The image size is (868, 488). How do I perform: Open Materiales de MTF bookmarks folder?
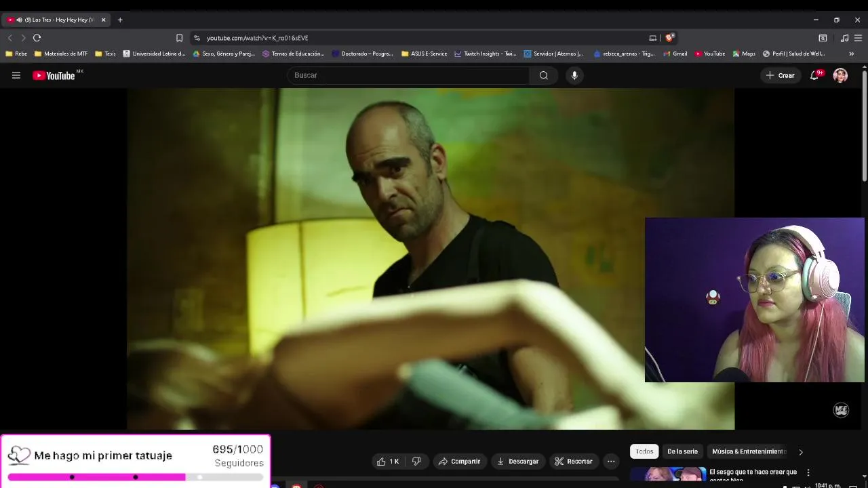point(61,54)
